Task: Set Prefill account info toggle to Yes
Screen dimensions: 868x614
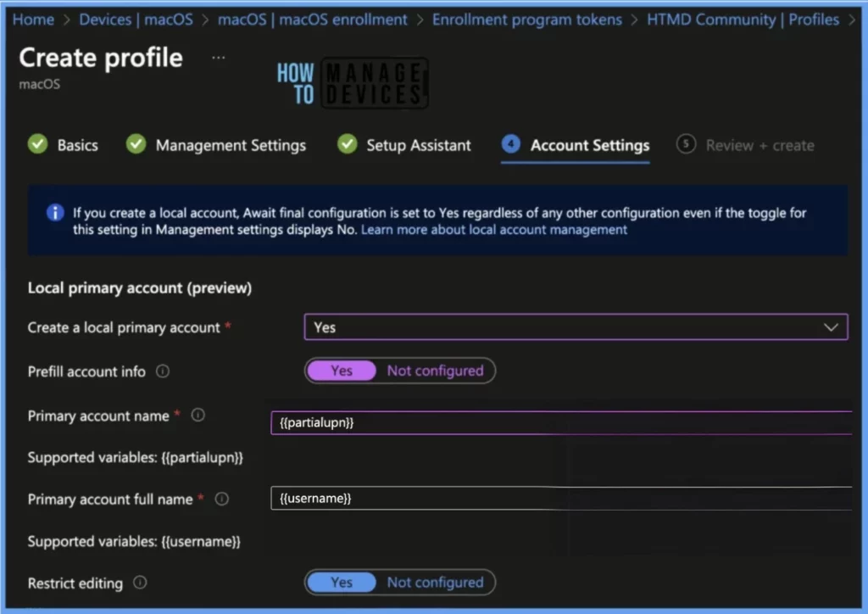Action: (x=342, y=371)
